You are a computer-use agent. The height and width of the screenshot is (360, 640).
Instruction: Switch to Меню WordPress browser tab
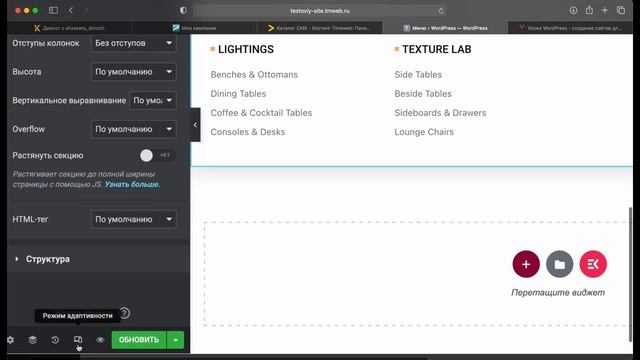445,28
